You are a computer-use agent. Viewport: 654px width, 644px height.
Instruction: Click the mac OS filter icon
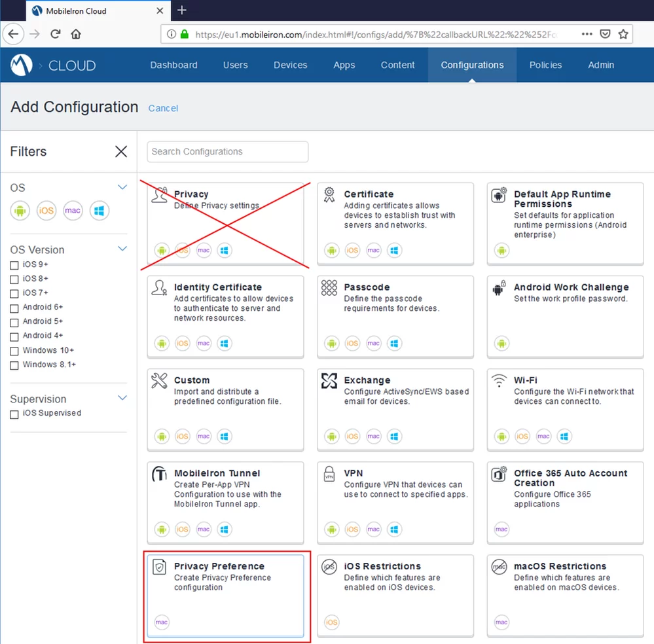point(73,211)
